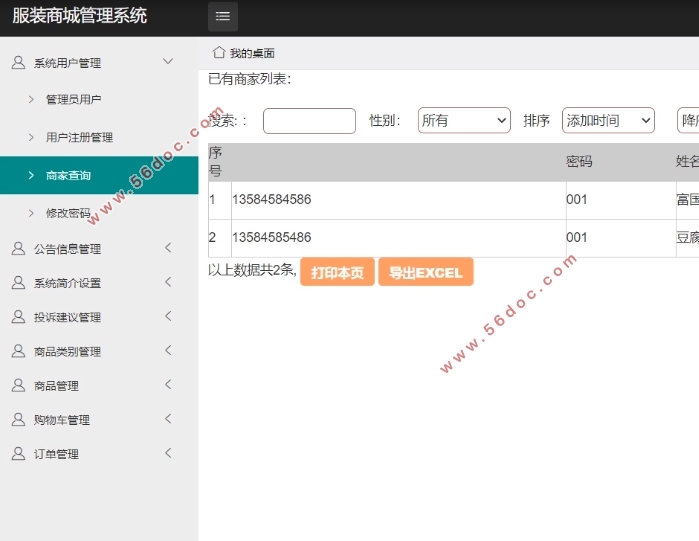Click the user icon next to 购物车管理
This screenshot has height=541, width=699.
18,419
